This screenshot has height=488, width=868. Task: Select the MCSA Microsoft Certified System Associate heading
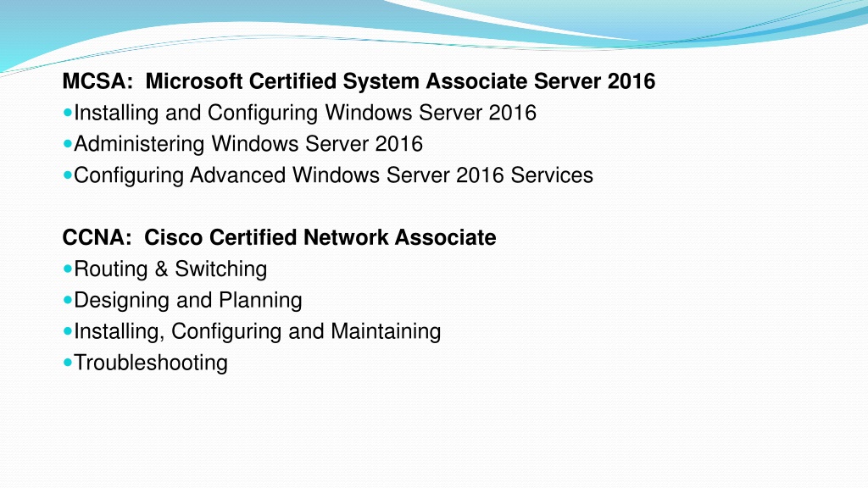pos(359,81)
